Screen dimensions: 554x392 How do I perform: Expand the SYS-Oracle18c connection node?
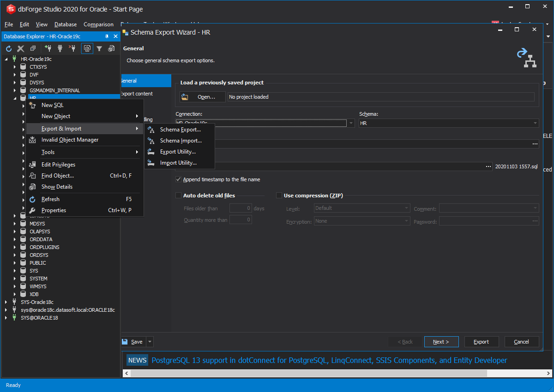6,302
